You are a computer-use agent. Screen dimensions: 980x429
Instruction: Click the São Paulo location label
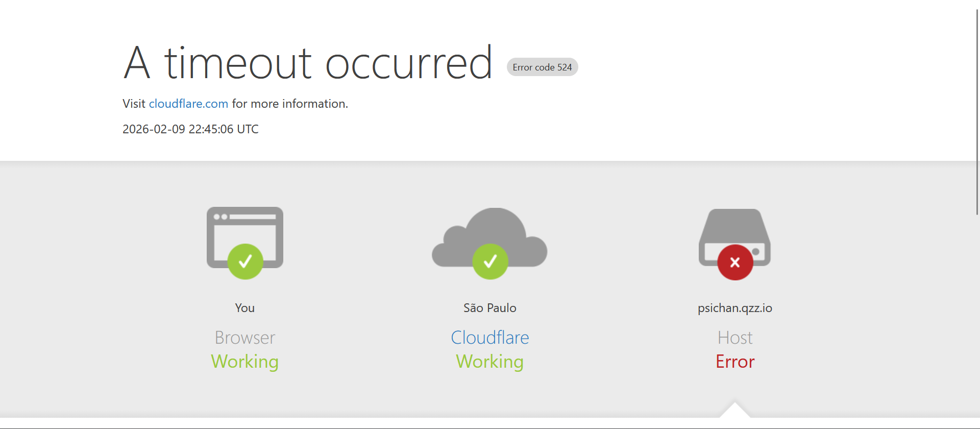coord(490,307)
